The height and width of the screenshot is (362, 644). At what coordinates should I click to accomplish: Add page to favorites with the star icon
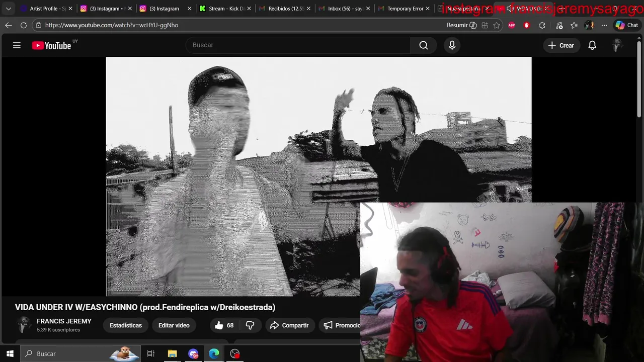[497, 25]
